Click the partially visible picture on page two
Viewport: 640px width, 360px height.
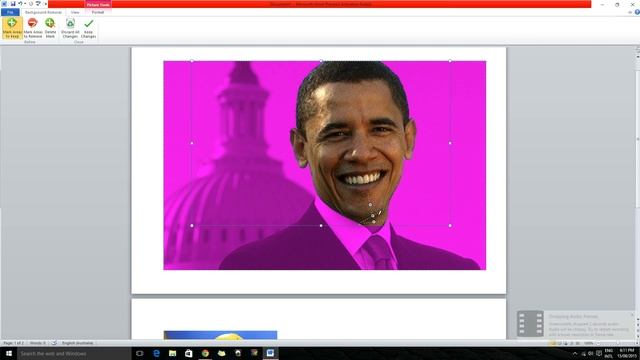[220, 335]
